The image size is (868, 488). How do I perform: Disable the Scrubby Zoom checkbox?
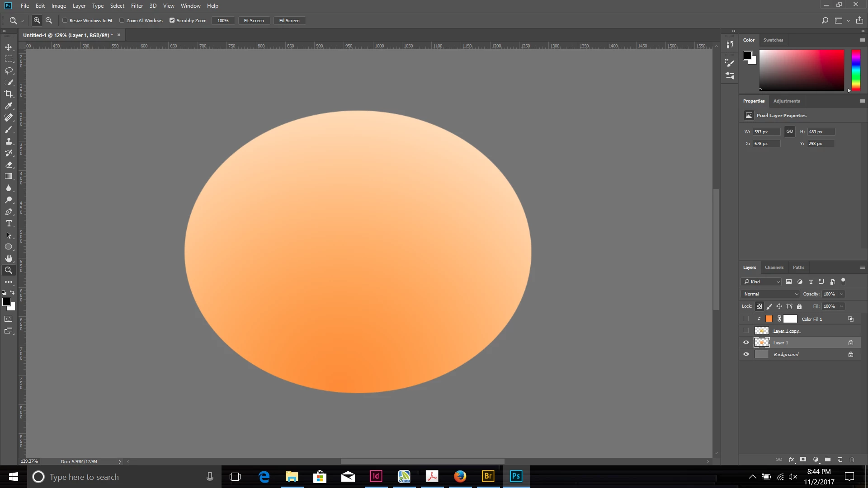(x=172, y=20)
